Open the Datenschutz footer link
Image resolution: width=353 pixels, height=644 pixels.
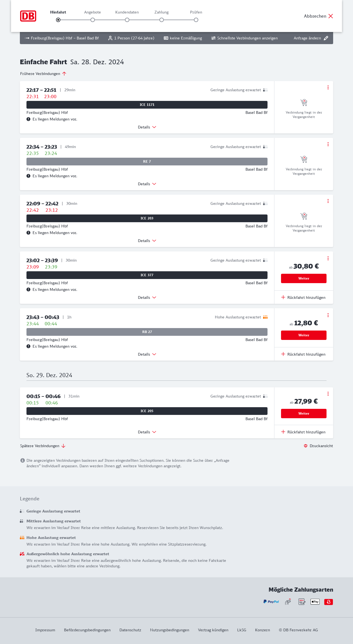(x=130, y=630)
